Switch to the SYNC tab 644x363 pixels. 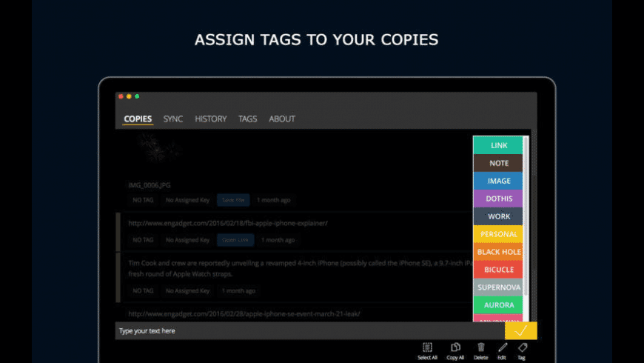pyautogui.click(x=173, y=119)
